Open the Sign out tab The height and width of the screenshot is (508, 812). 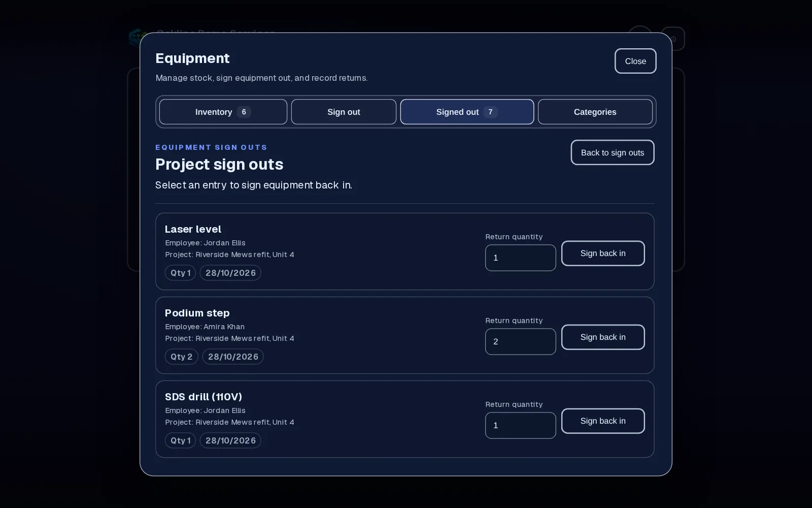coord(344,112)
